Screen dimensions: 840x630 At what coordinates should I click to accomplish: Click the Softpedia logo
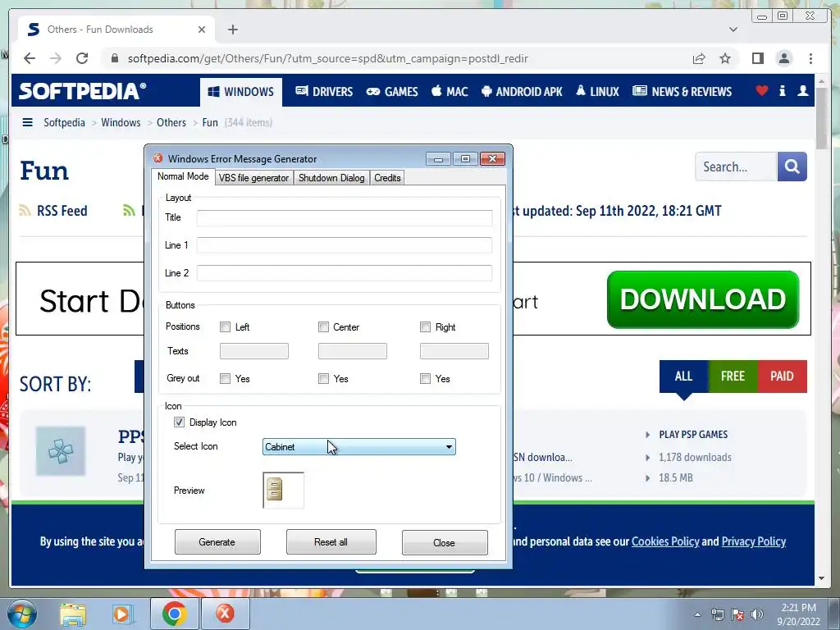[82, 90]
